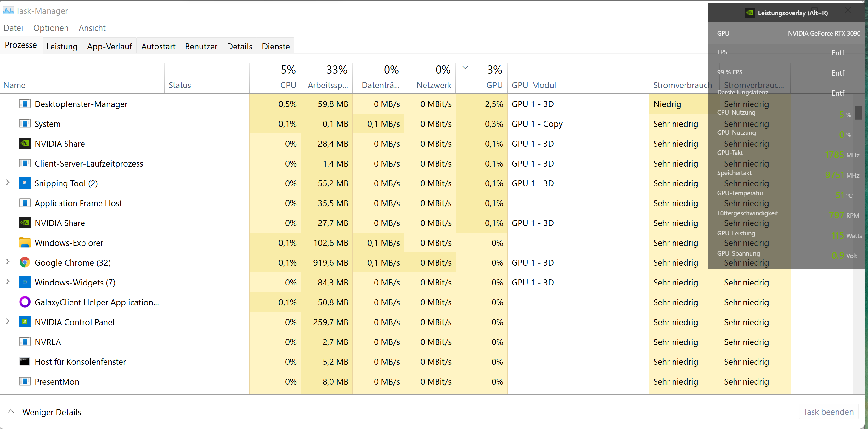The image size is (868, 429).
Task: Click the Task beenden button
Action: click(828, 411)
